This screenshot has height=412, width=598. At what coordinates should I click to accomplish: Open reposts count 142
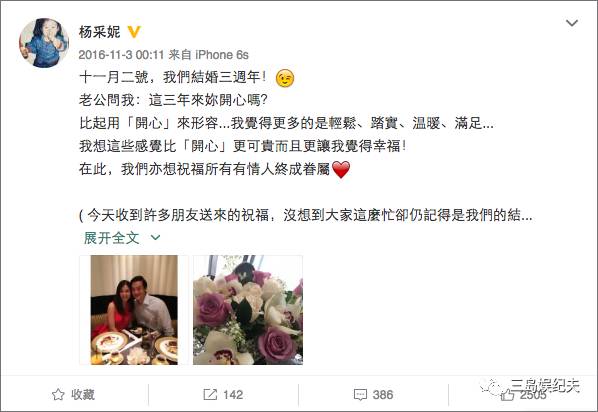click(233, 394)
